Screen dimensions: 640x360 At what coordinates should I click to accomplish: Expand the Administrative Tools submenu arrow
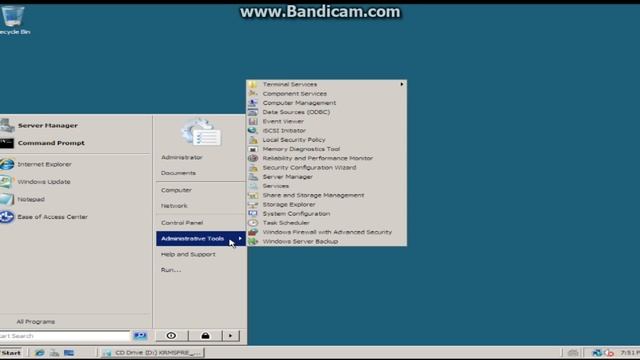(240, 238)
